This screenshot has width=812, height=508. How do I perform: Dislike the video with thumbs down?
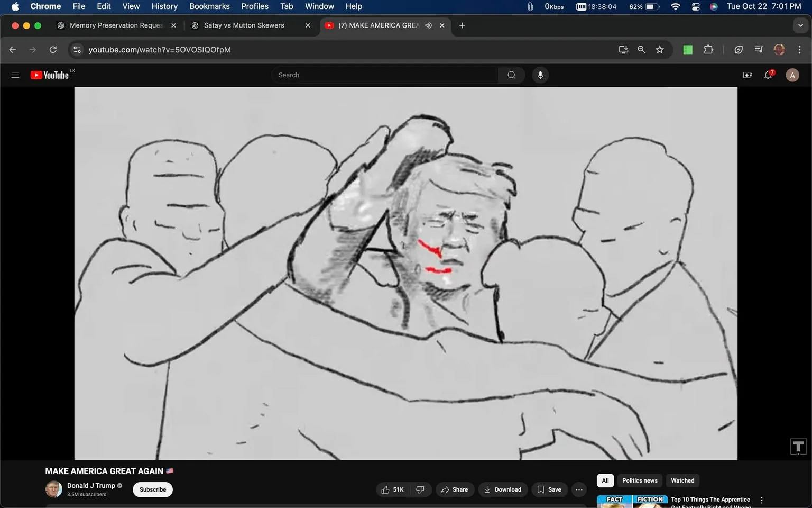420,489
